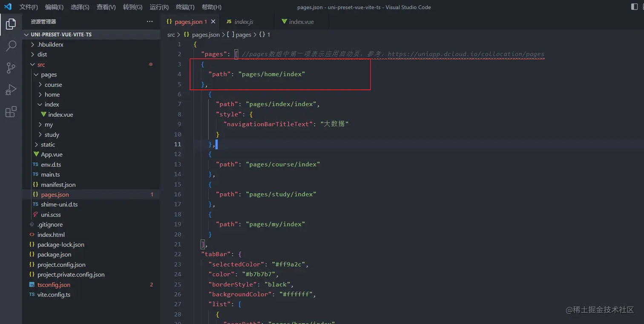Toggle the layout icon in title bar

pos(635,7)
